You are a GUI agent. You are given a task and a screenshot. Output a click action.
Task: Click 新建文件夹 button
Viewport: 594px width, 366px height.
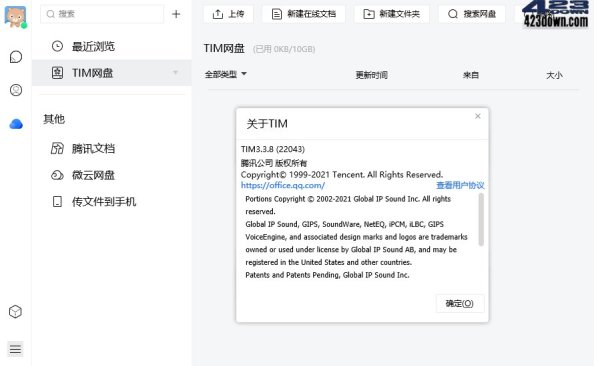[392, 14]
